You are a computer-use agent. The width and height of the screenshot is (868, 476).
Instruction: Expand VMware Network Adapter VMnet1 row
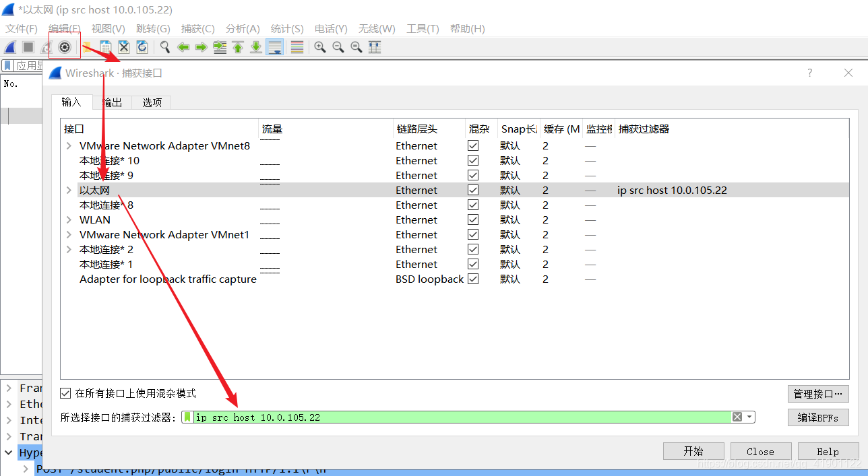[69, 234]
